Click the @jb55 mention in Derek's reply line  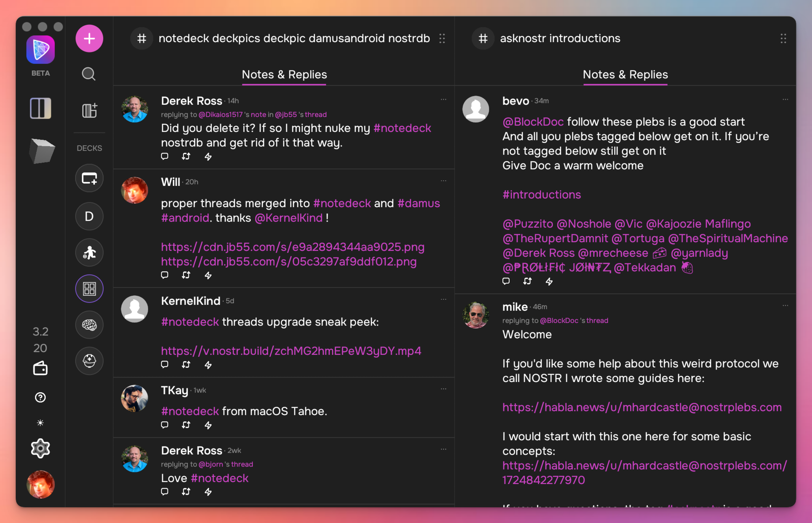click(x=286, y=114)
